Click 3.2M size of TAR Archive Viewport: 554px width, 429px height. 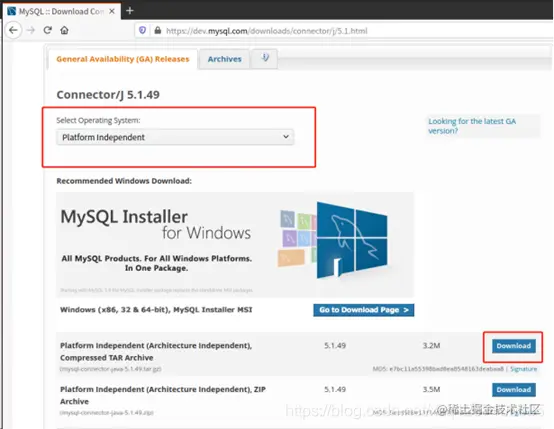point(431,346)
